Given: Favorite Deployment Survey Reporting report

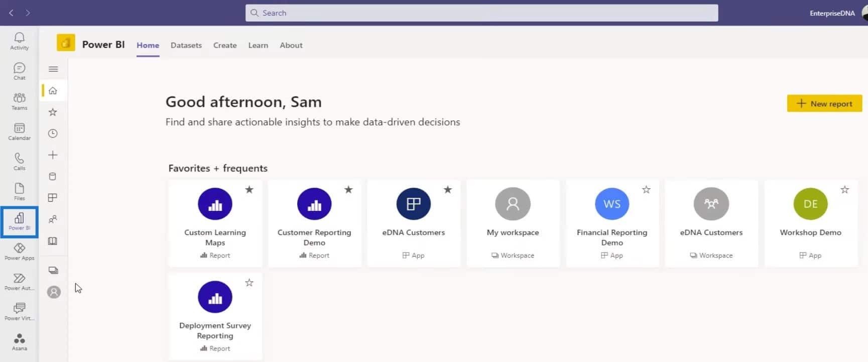Looking at the screenshot, I should coord(249,283).
